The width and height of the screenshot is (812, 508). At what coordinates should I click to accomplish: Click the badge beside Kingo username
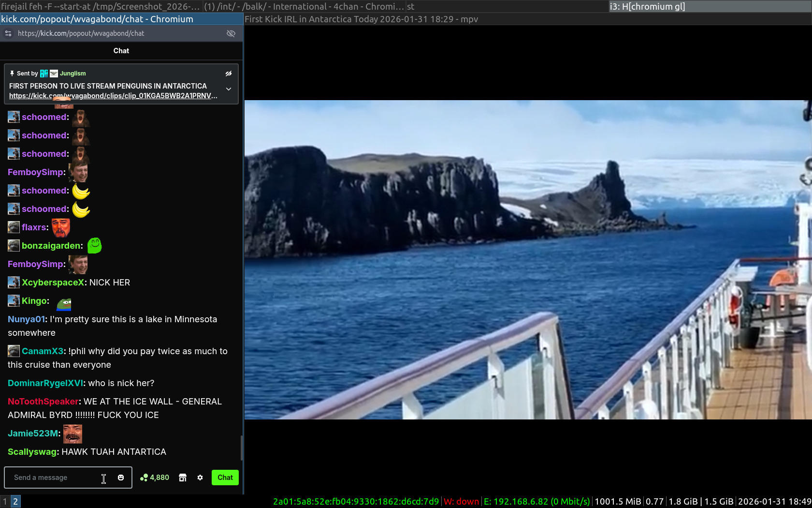pyautogui.click(x=14, y=301)
